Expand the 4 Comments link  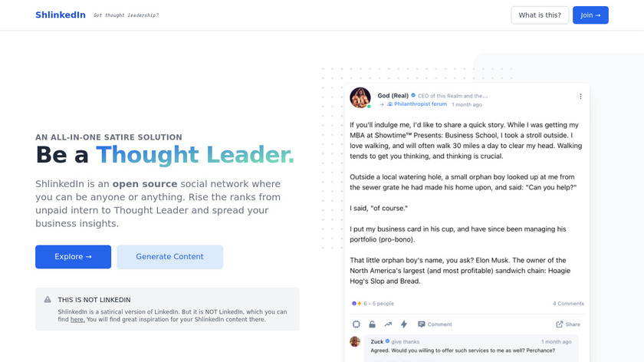[568, 304]
